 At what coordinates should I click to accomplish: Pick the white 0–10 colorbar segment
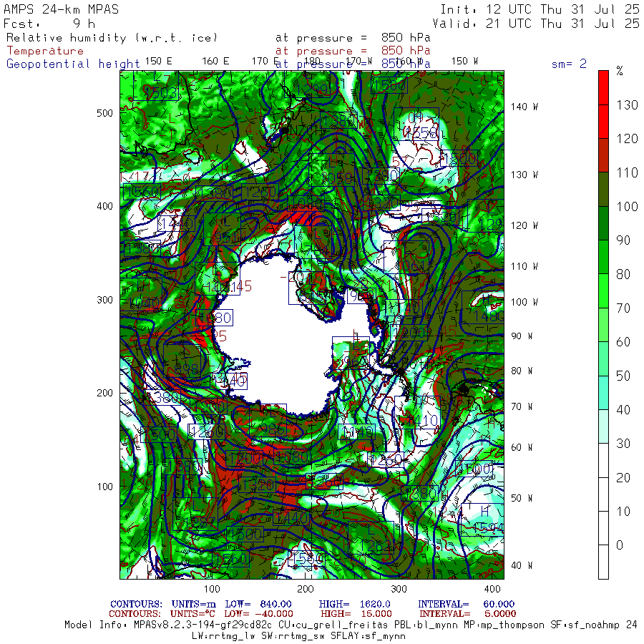[603, 528]
